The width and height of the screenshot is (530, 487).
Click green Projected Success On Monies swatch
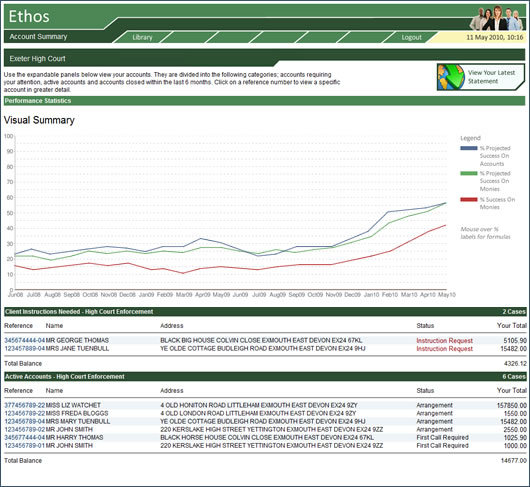coord(469,173)
